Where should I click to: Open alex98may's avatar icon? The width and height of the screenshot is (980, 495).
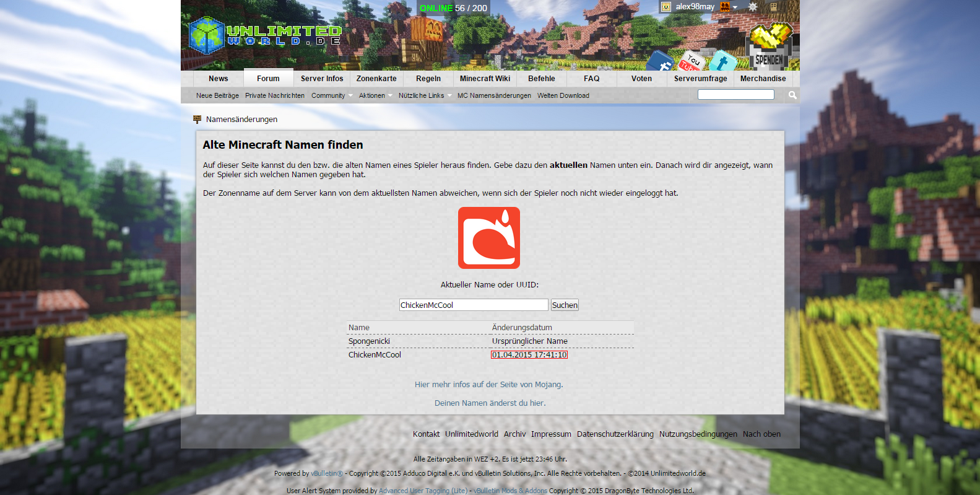click(666, 7)
